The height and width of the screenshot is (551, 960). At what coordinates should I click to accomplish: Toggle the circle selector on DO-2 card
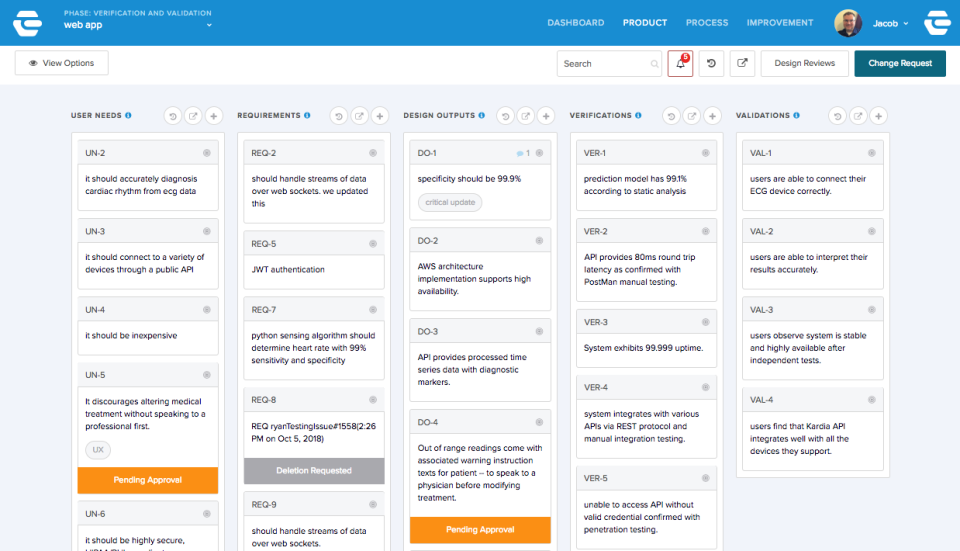(x=539, y=241)
